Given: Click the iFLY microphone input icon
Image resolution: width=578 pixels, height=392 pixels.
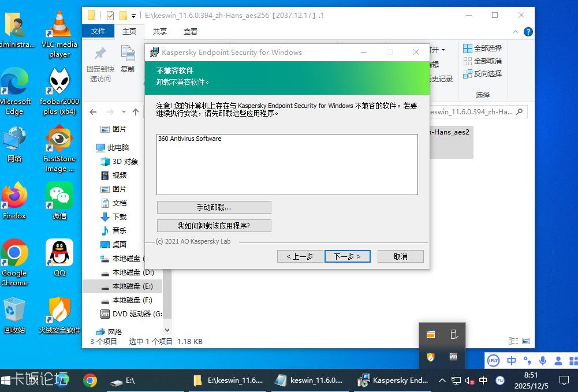Looking at the screenshot, I should tap(543, 361).
